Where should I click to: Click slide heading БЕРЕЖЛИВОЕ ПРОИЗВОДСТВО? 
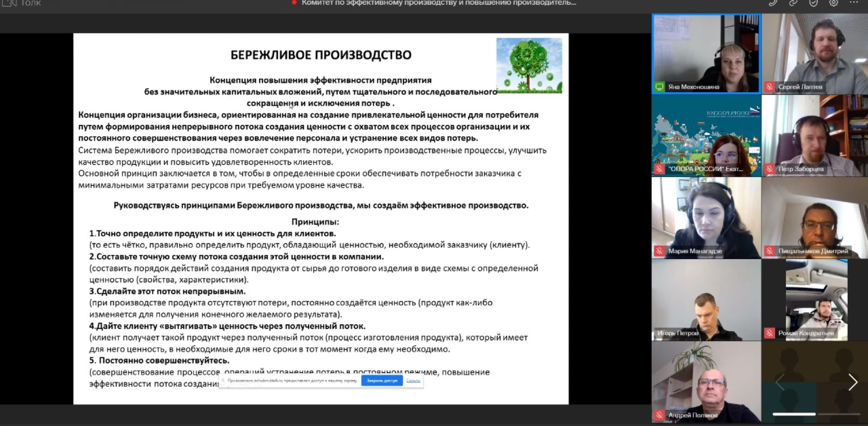pyautogui.click(x=321, y=55)
